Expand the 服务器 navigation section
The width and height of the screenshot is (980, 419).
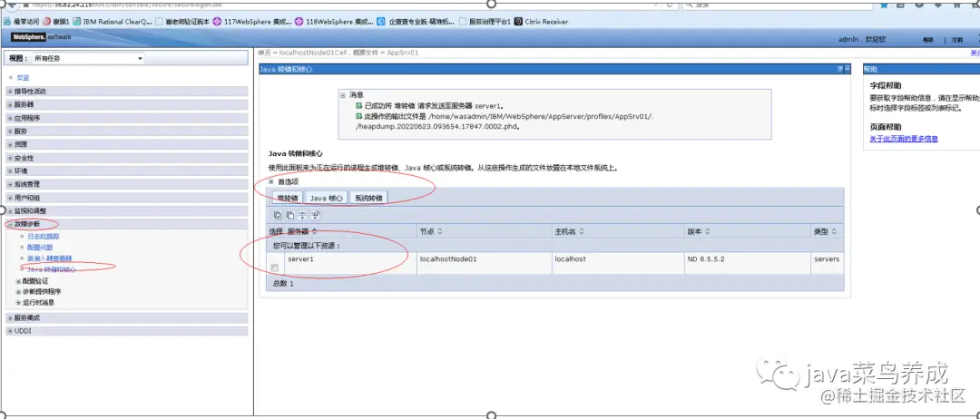point(11,104)
